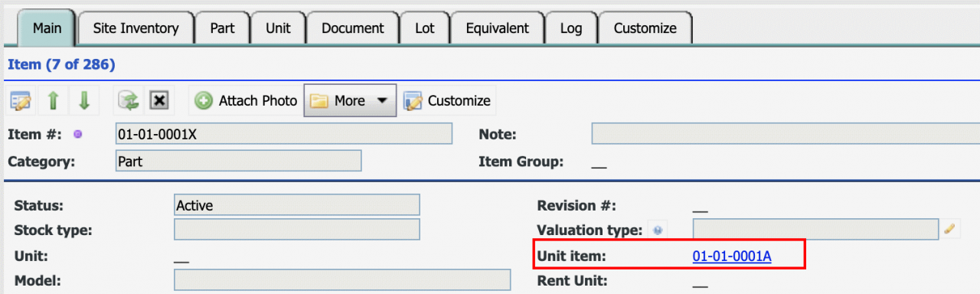This screenshot has width=980, height=294.
Task: Click the edit record pencil icon
Action: click(x=21, y=100)
